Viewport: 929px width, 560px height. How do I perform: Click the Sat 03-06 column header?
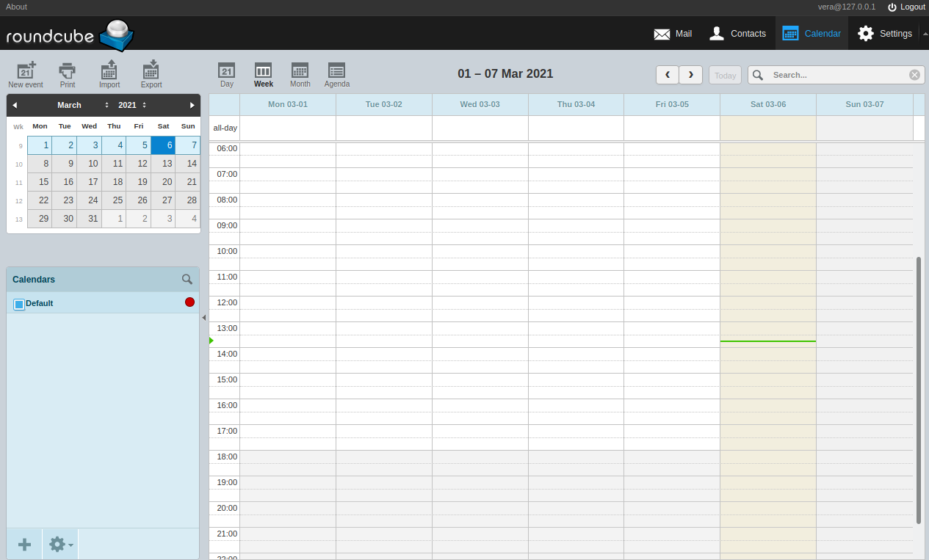768,104
